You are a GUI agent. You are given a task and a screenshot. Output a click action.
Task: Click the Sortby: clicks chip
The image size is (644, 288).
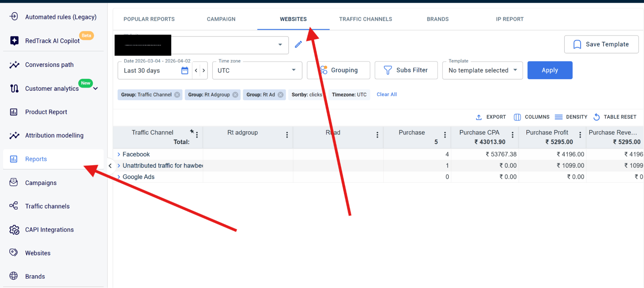(306, 95)
